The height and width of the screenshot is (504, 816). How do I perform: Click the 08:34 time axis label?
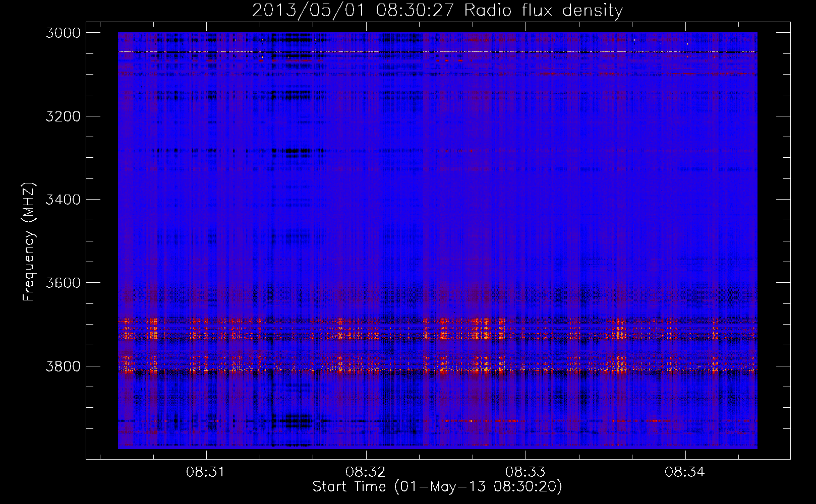(x=684, y=472)
